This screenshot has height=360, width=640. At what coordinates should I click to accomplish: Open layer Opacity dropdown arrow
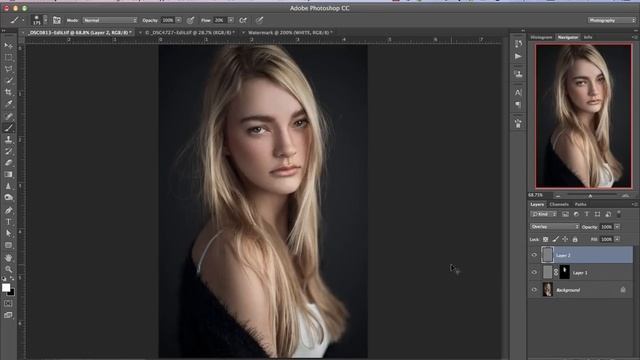tap(617, 227)
